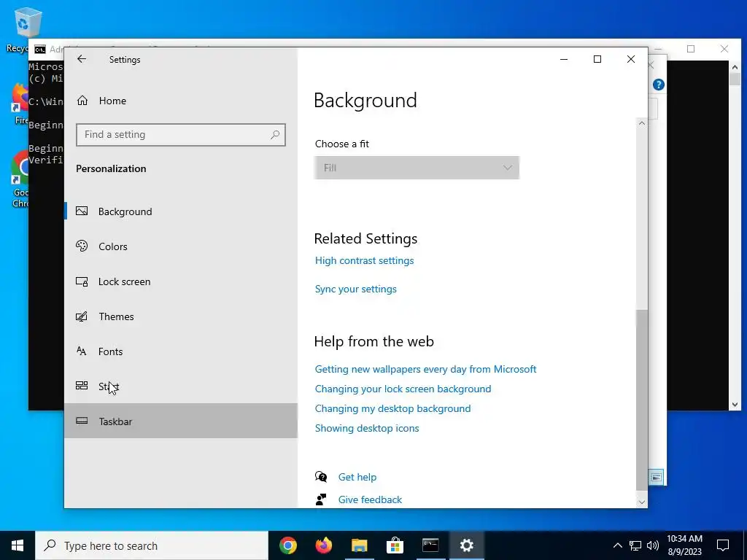This screenshot has width=747, height=560.
Task: Go back using the Settings back arrow
Action: click(x=82, y=59)
